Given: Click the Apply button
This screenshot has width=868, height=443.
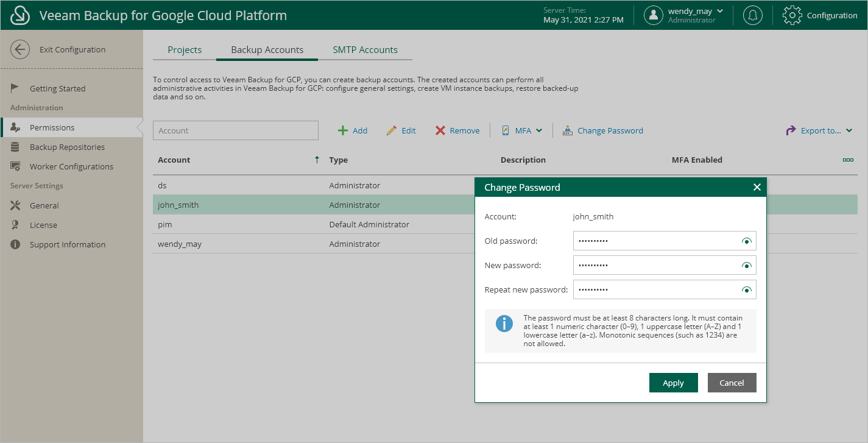Looking at the screenshot, I should coord(673,383).
